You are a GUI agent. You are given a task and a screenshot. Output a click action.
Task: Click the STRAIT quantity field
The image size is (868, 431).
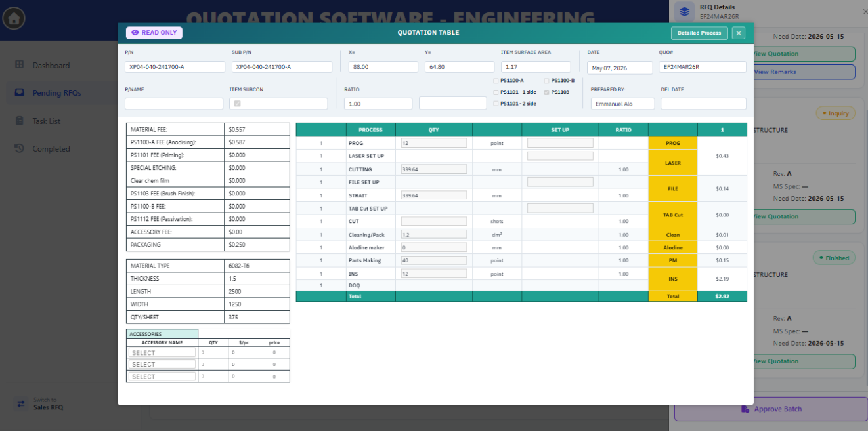(x=434, y=195)
